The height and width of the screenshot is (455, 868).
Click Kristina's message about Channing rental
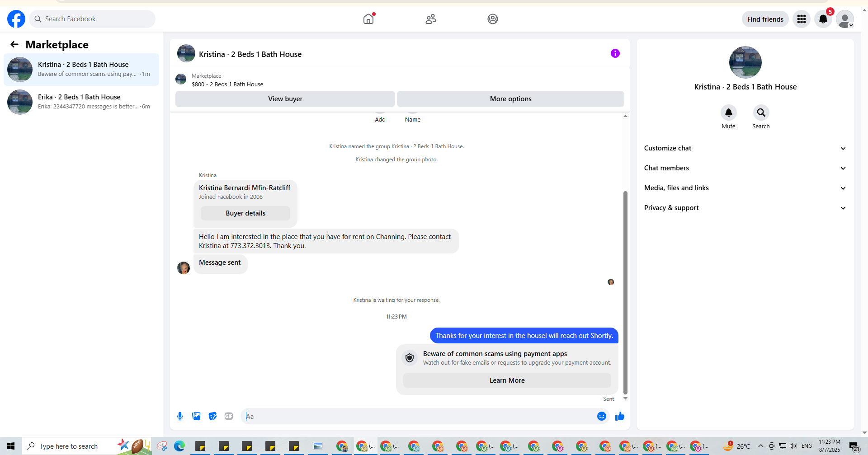coord(326,241)
